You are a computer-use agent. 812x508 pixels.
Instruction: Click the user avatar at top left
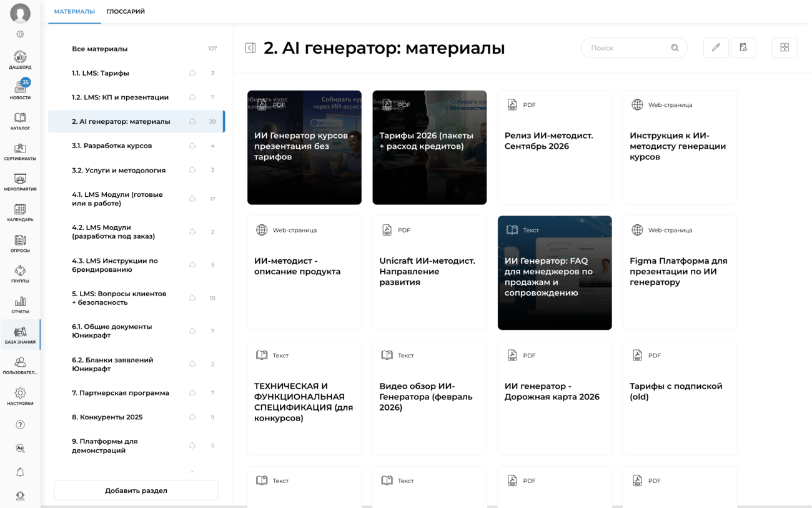click(x=20, y=13)
